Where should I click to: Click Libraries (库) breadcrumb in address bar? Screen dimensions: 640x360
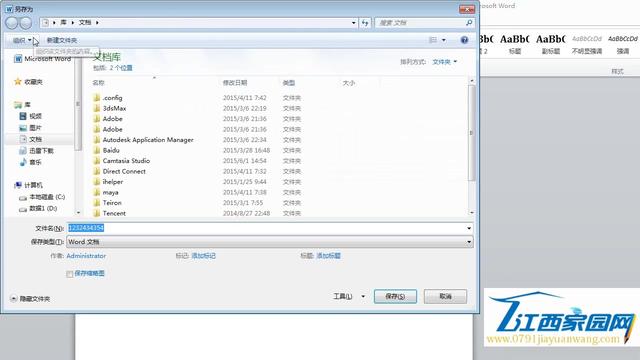pos(63,22)
